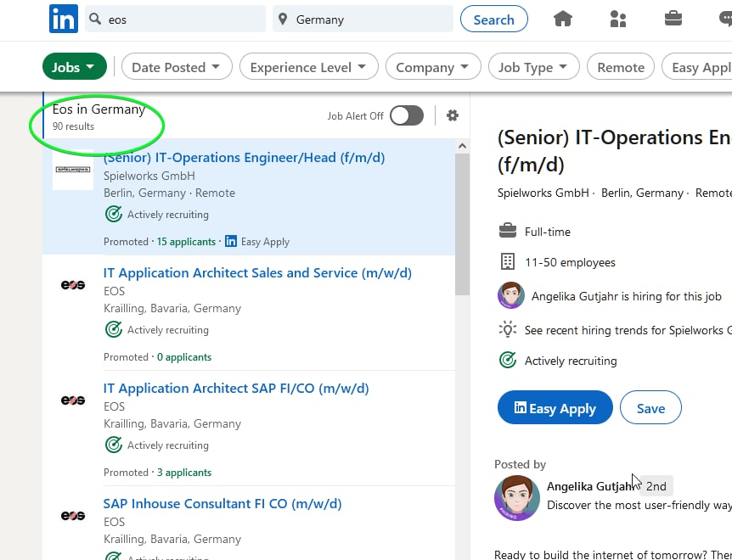This screenshot has height=560, width=732.
Task: Open the Job Type dropdown
Action: pyautogui.click(x=533, y=67)
